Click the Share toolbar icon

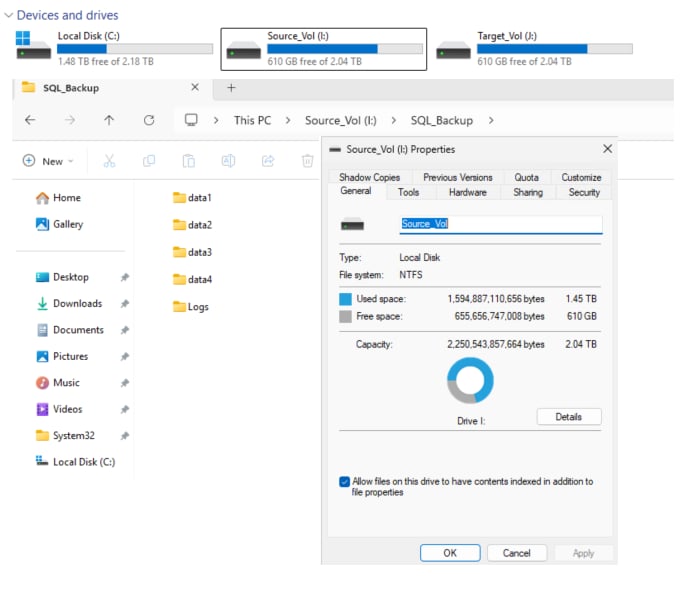tap(268, 161)
